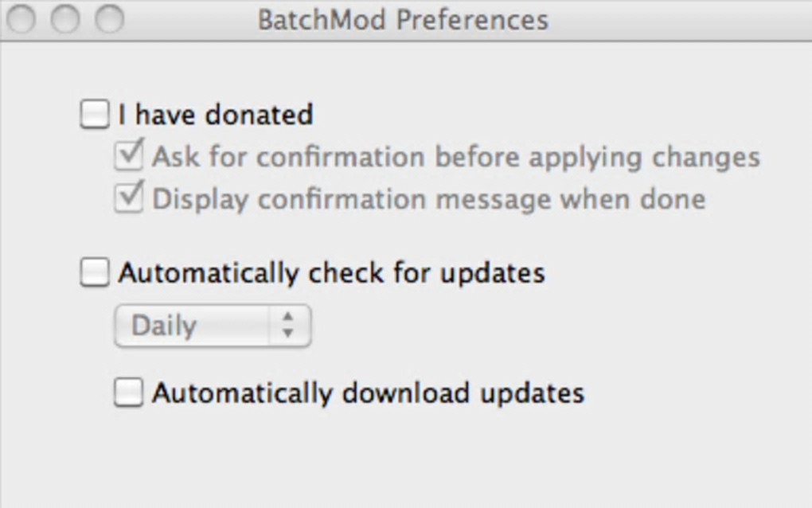Check the "I have donated" checkbox
812x508 pixels.
point(95,114)
